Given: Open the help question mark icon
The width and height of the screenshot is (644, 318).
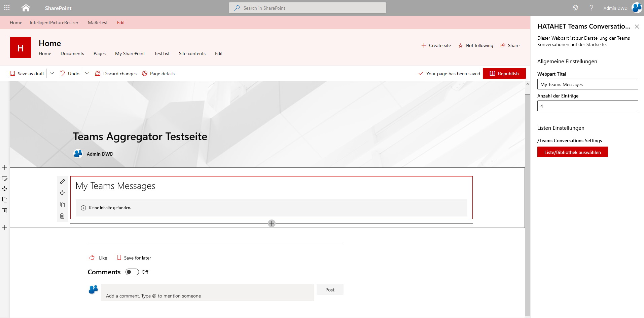Looking at the screenshot, I should 591,8.
